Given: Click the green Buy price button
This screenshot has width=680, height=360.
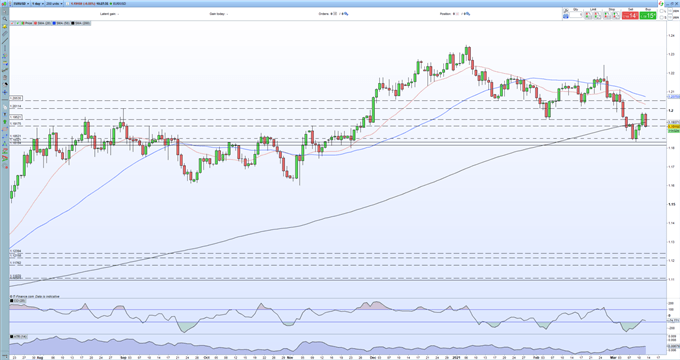Looking at the screenshot, I should pyautogui.click(x=648, y=16).
